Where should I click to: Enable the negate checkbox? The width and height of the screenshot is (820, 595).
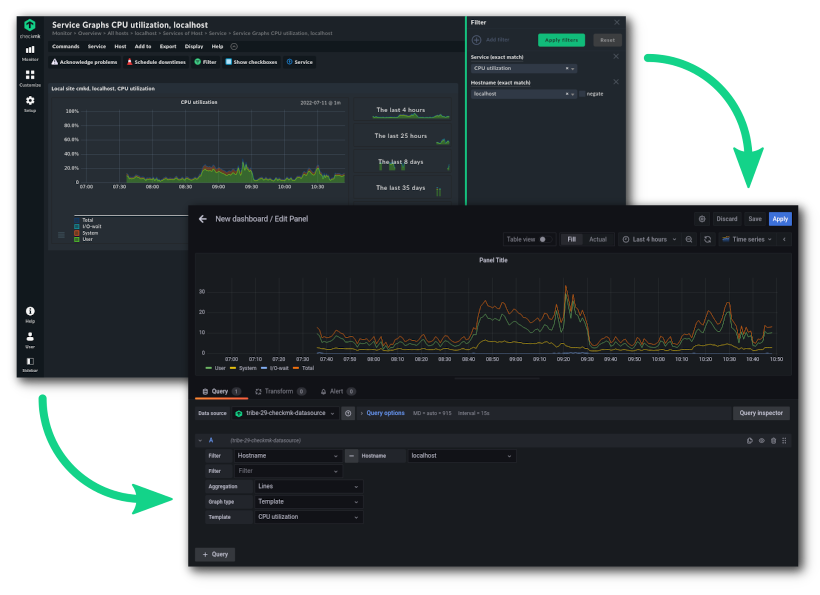click(x=582, y=94)
